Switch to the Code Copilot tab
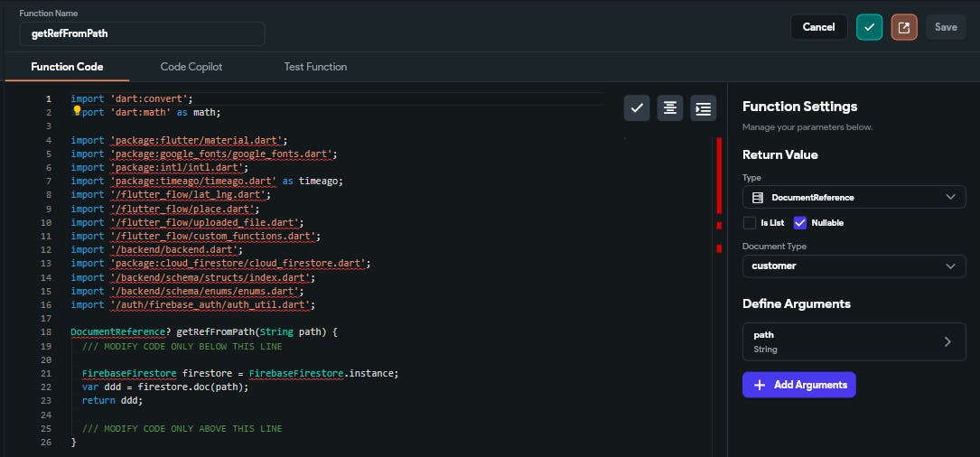The height and width of the screenshot is (457, 980). (191, 67)
